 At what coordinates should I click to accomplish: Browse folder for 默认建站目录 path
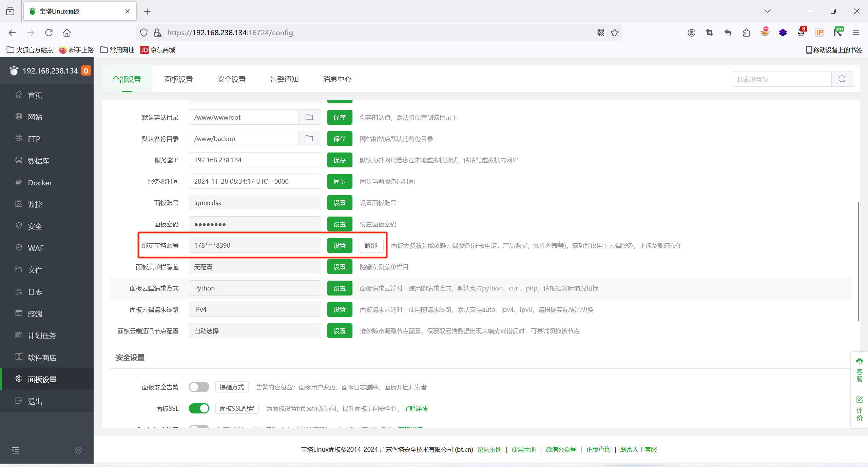point(309,117)
